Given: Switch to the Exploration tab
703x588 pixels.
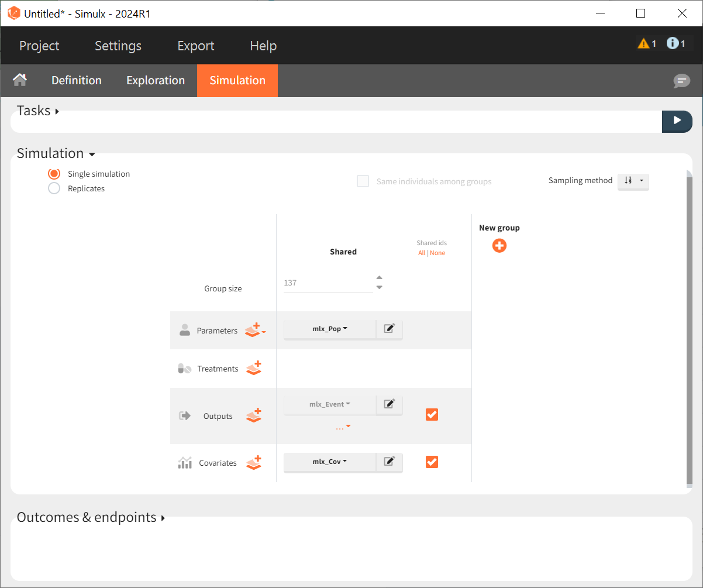Looking at the screenshot, I should (156, 81).
